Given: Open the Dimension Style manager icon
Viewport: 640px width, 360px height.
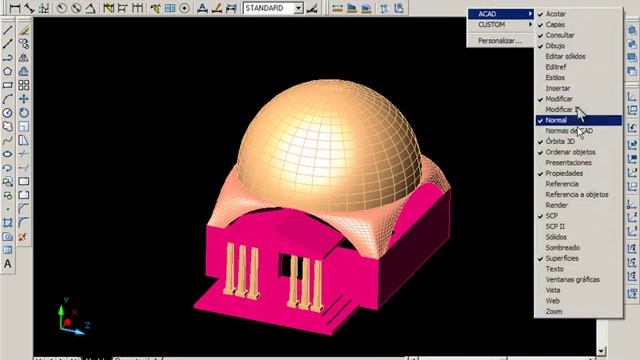Looking at the screenshot, I should coord(312,8).
